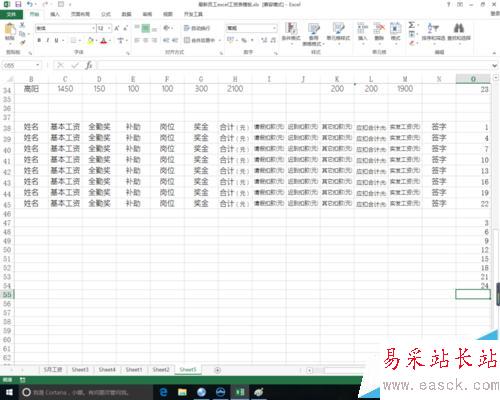Toggle middle vertical alignment
500x400 pixels.
[146, 28]
